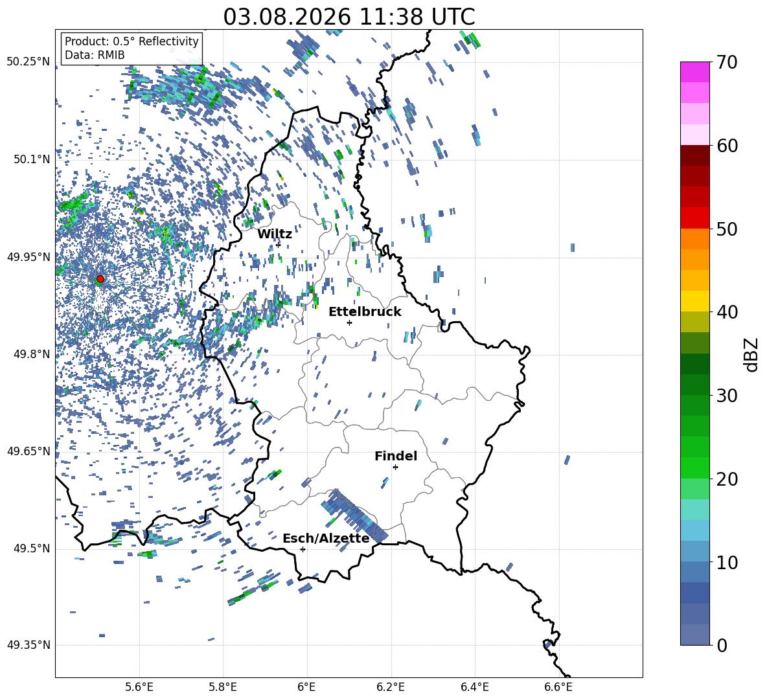Click the 'Wiltz' town label
This screenshot has width=767, height=700.
tap(275, 234)
